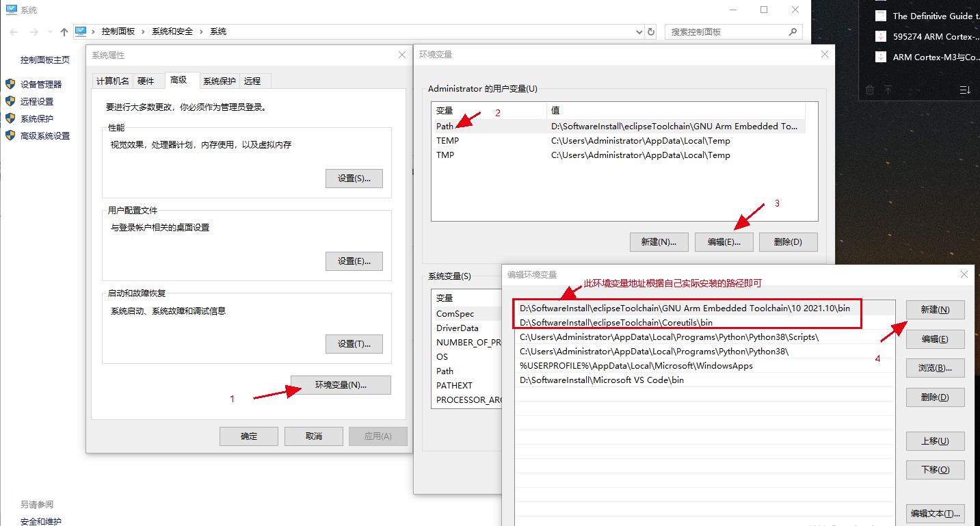Click the 编辑文本(T) button
Screen dimensions: 980x526
pyautogui.click(x=935, y=514)
